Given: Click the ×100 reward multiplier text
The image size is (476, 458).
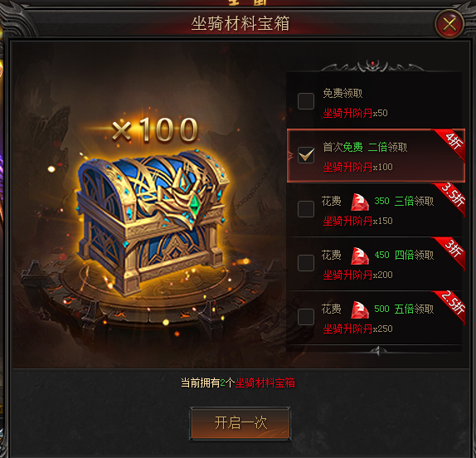Looking at the screenshot, I should click(x=155, y=130).
